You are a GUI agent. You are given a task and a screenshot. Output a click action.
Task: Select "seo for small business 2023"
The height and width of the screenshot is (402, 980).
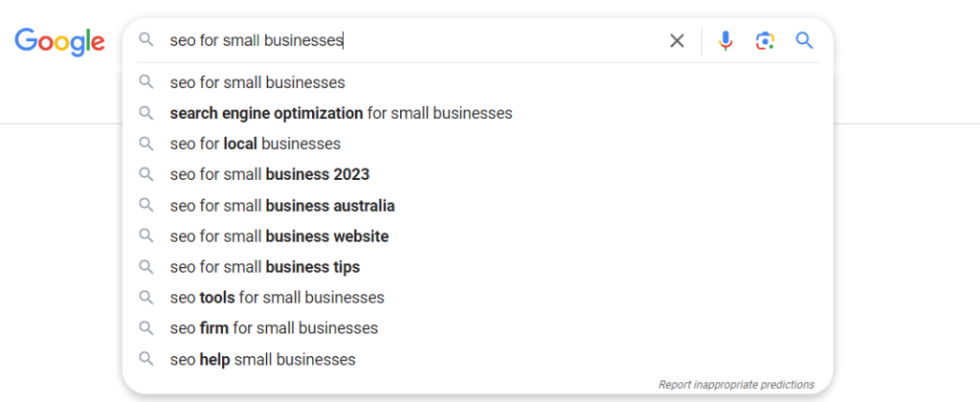tap(269, 174)
